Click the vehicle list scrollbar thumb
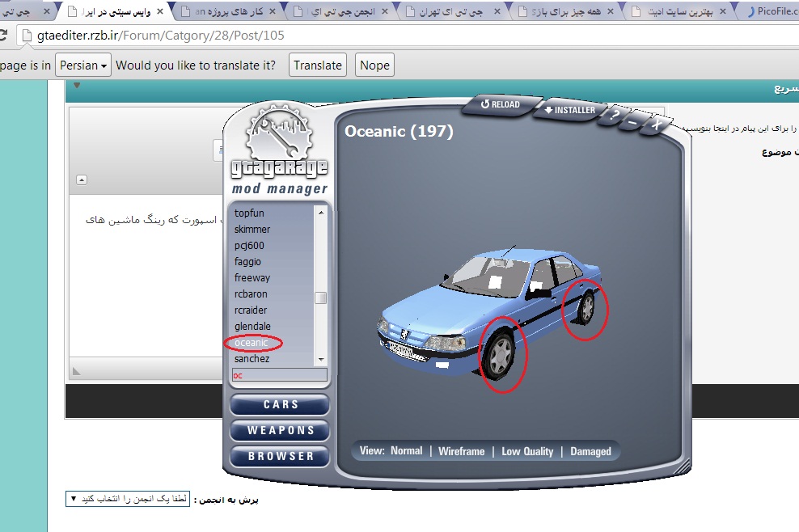 click(x=320, y=298)
